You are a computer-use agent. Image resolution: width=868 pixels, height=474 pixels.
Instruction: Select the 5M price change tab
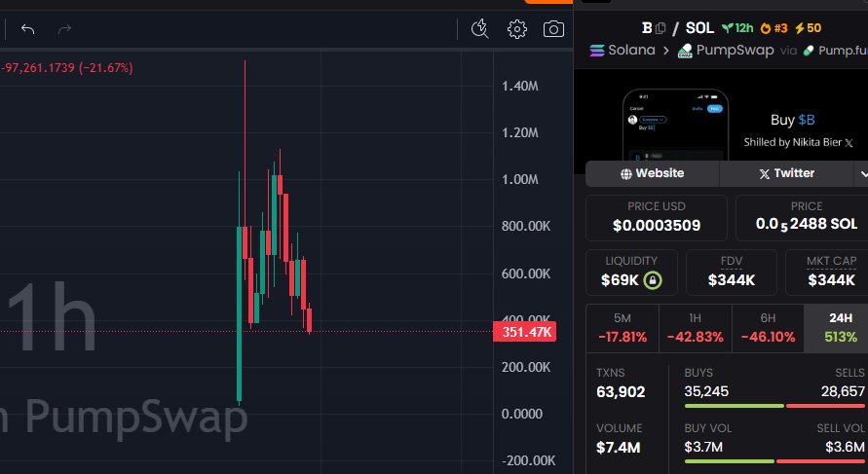[622, 328]
